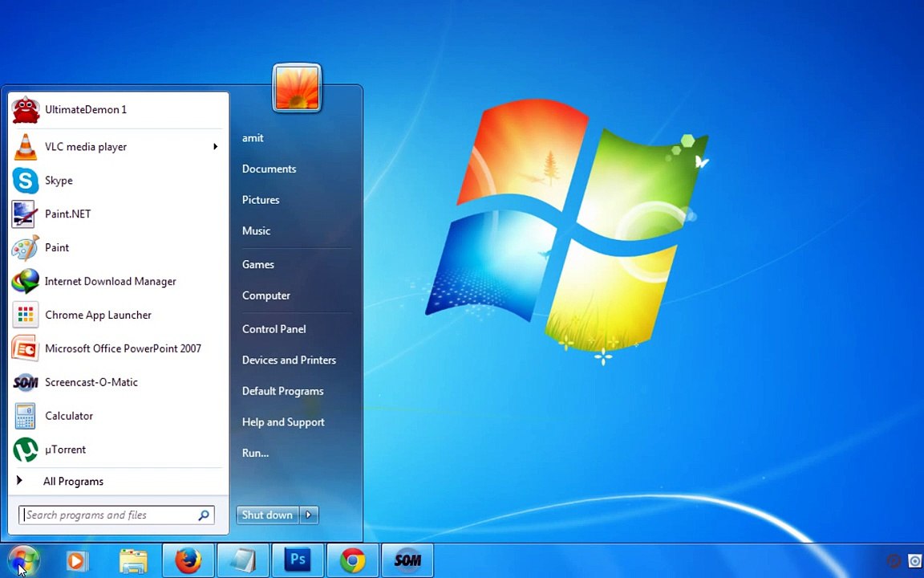Screen dimensions: 924x578
Task: Expand the VLC media player jump list arrow
Action: click(x=216, y=146)
